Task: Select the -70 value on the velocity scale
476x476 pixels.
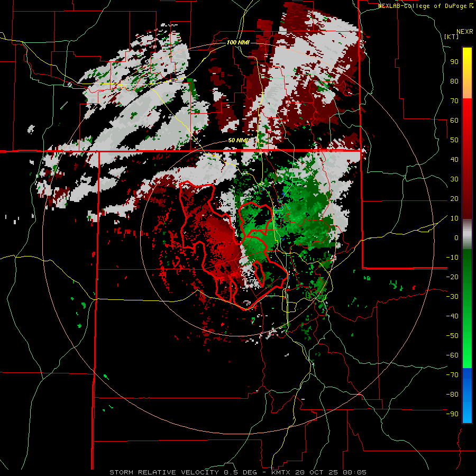Action: point(452,375)
